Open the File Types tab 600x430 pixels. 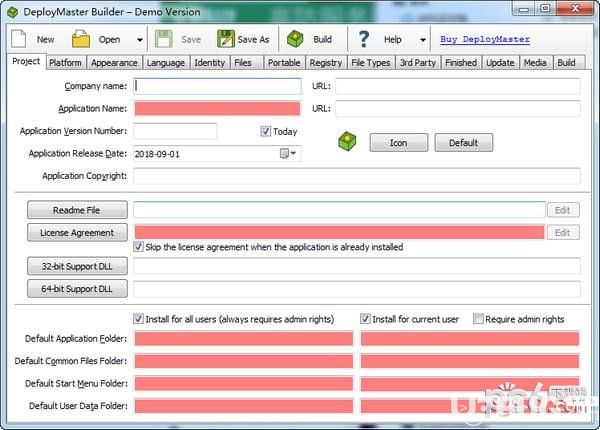point(371,63)
